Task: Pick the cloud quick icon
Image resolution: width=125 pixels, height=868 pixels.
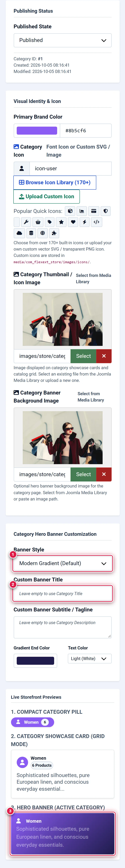Action: click(x=19, y=233)
